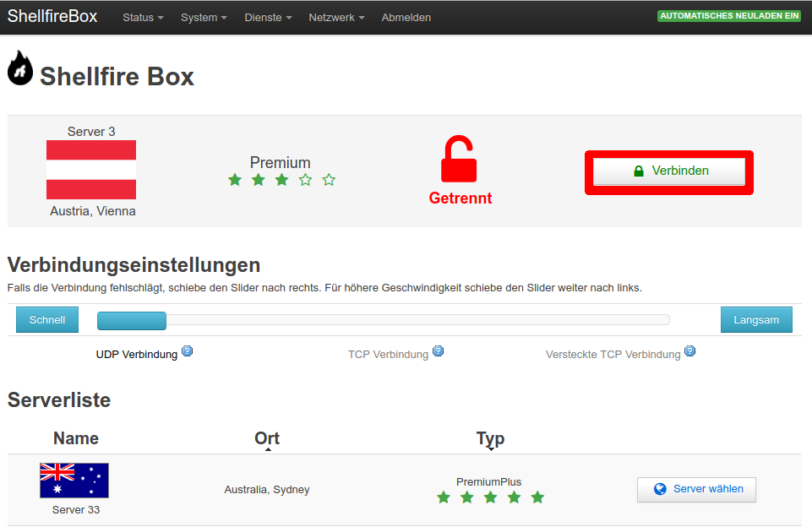
Task: Click the Shellfire flame logo icon
Action: tap(20, 68)
